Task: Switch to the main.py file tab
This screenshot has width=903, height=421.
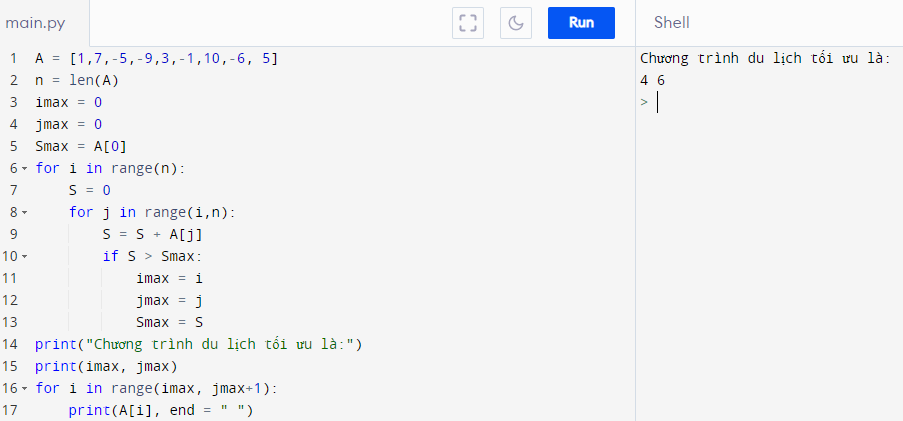Action: click(36, 23)
